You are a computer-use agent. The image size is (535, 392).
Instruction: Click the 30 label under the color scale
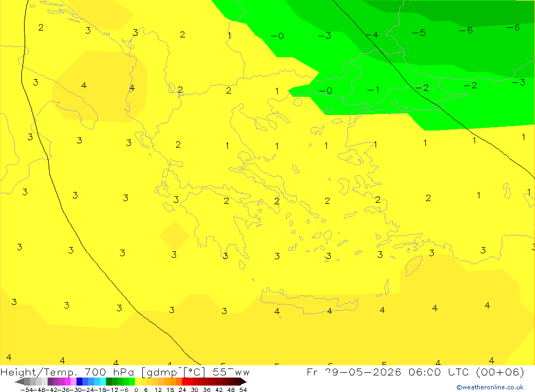point(195,390)
